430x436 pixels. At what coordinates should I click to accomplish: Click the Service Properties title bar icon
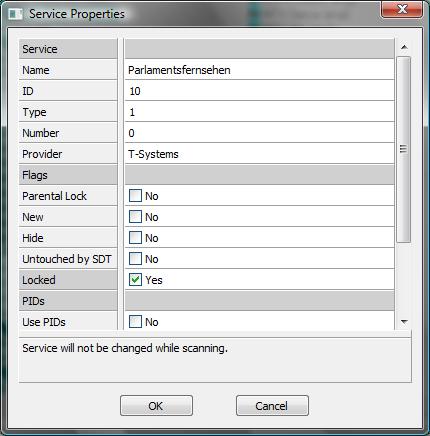15,14
